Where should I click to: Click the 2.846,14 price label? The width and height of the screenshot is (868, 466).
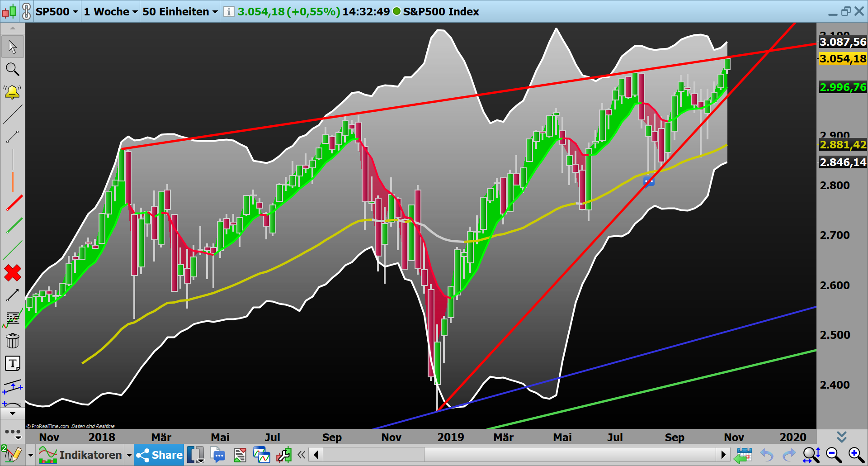point(843,162)
